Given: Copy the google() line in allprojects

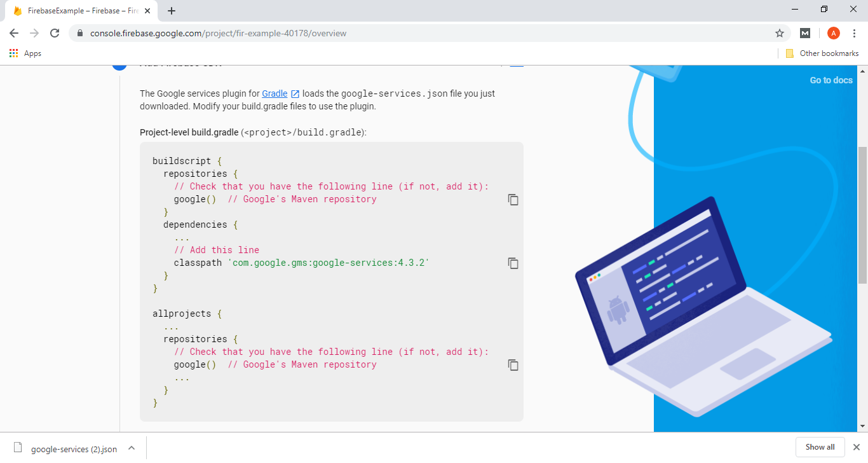Looking at the screenshot, I should [x=513, y=365].
